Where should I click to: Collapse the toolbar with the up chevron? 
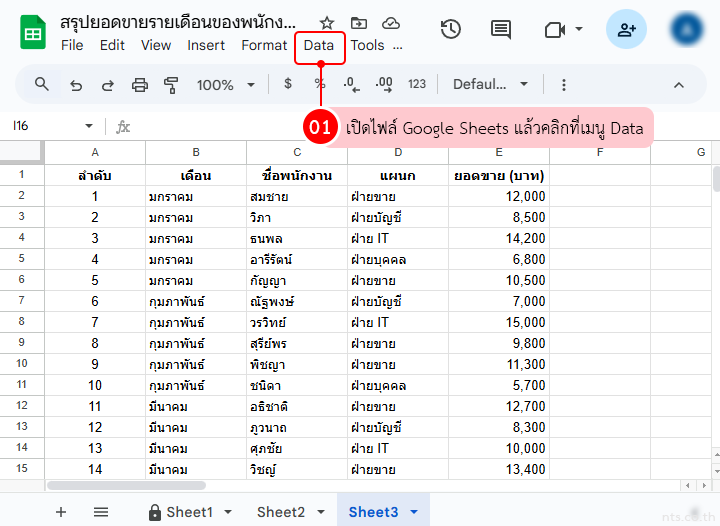[x=678, y=85]
